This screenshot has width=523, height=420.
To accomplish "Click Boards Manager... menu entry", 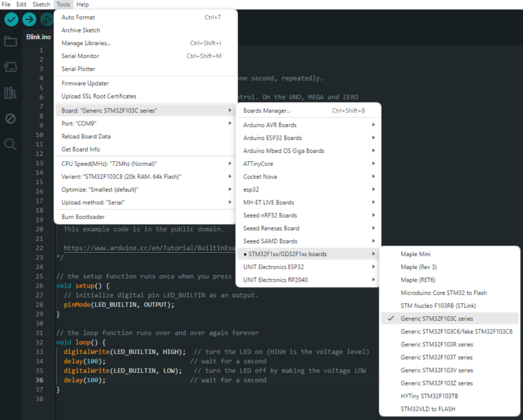I will click(267, 110).
